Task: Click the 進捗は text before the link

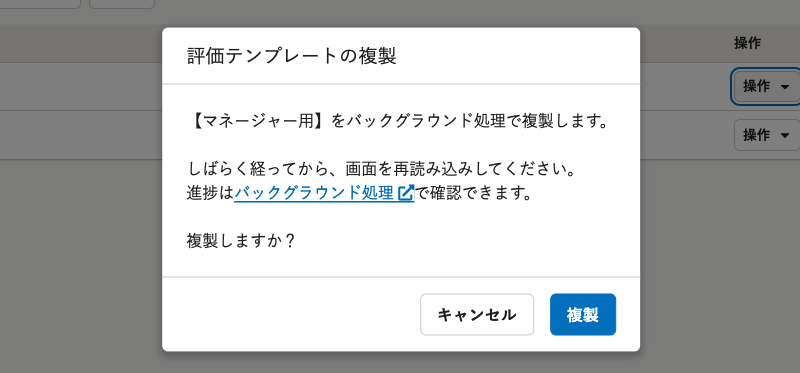Action: tap(210, 193)
